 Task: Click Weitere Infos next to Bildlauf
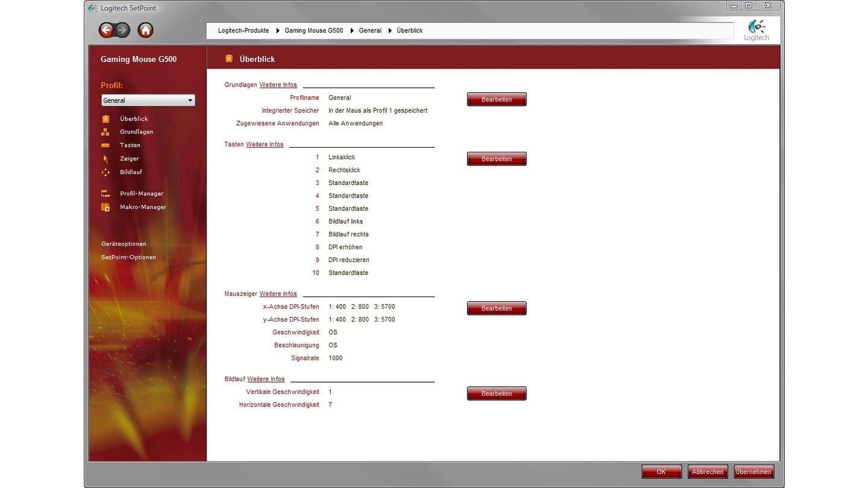(266, 379)
